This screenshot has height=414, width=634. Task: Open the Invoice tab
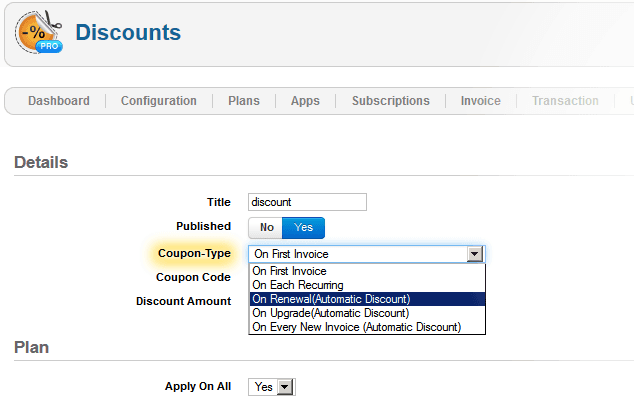(480, 101)
